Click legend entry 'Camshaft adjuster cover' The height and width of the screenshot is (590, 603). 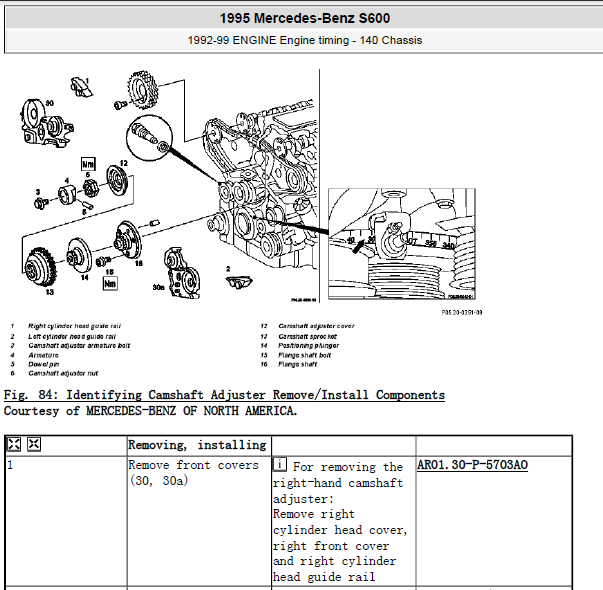(x=316, y=326)
